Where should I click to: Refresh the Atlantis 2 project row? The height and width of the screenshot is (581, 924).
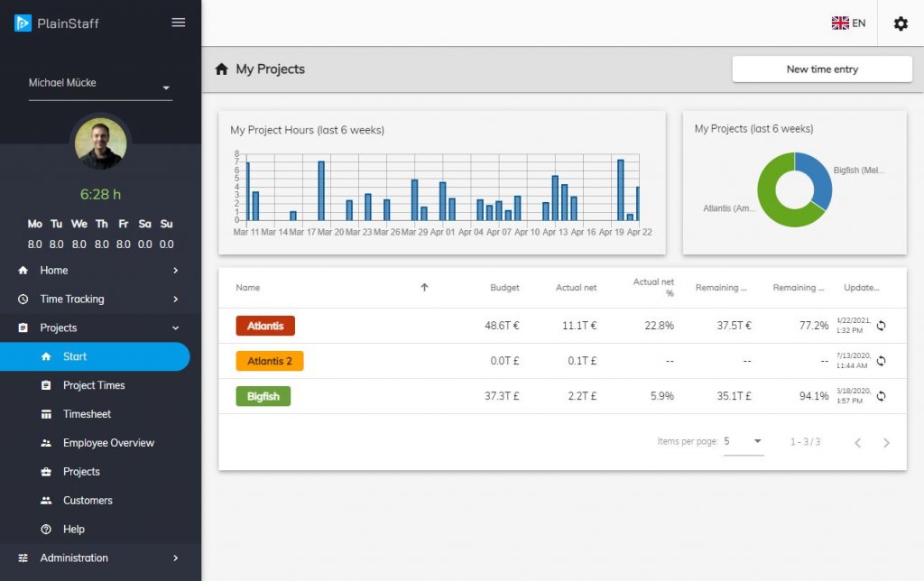pos(881,361)
